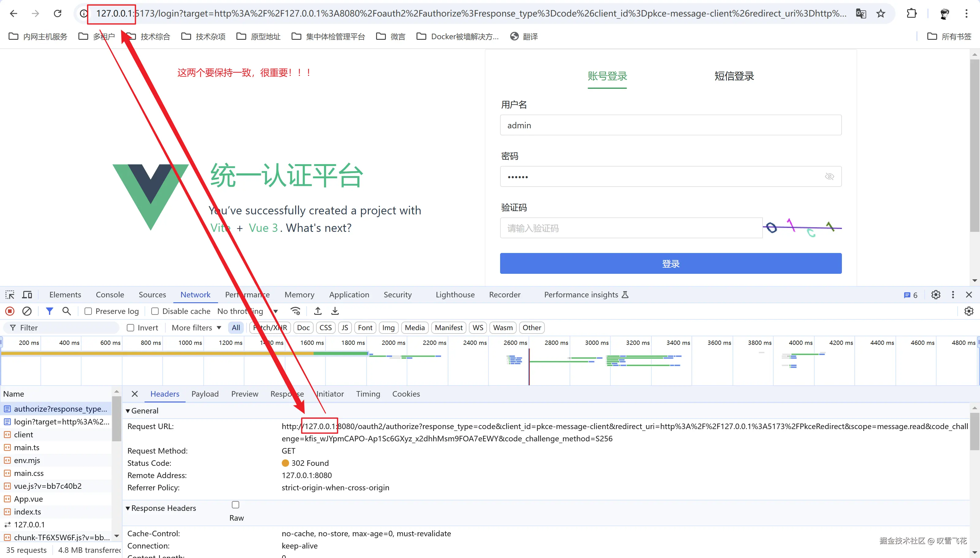Open the Google Translate page icon
Screen dimensions: 980x558
pos(861,14)
